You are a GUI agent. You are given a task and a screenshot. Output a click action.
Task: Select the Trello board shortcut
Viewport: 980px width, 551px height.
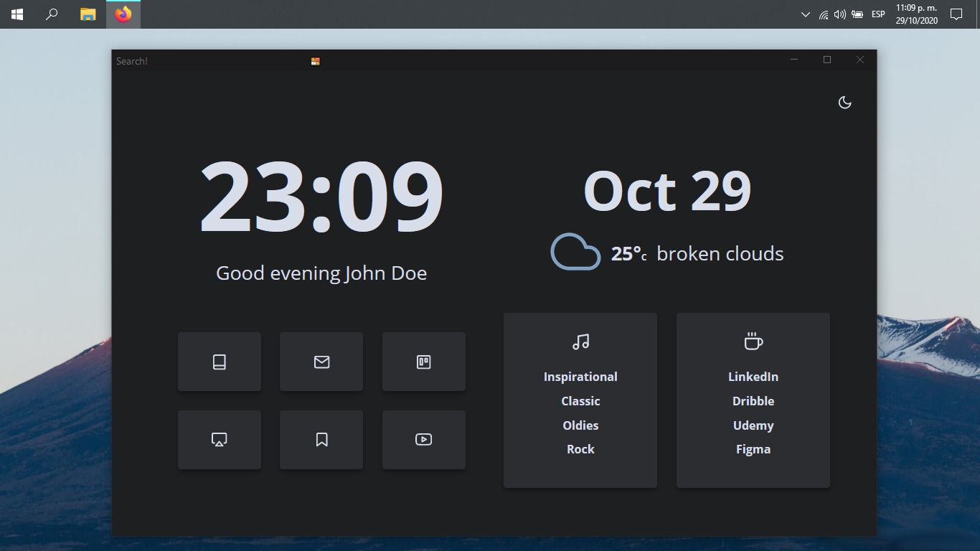coord(424,362)
